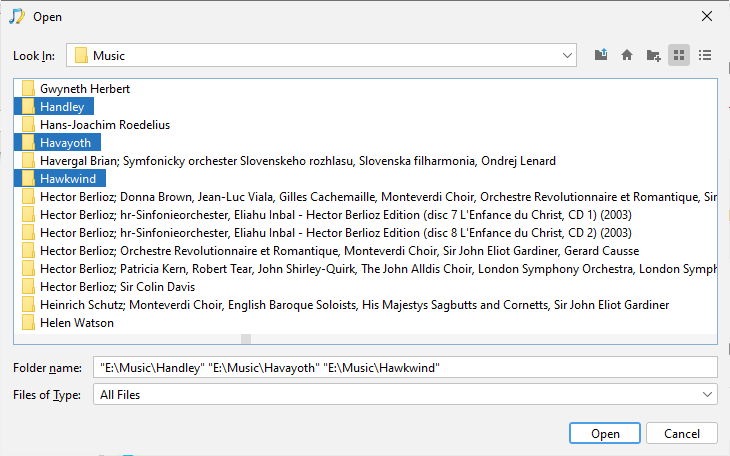Click the Heinrich Schutz folder icon
The image size is (730, 456).
(29, 305)
